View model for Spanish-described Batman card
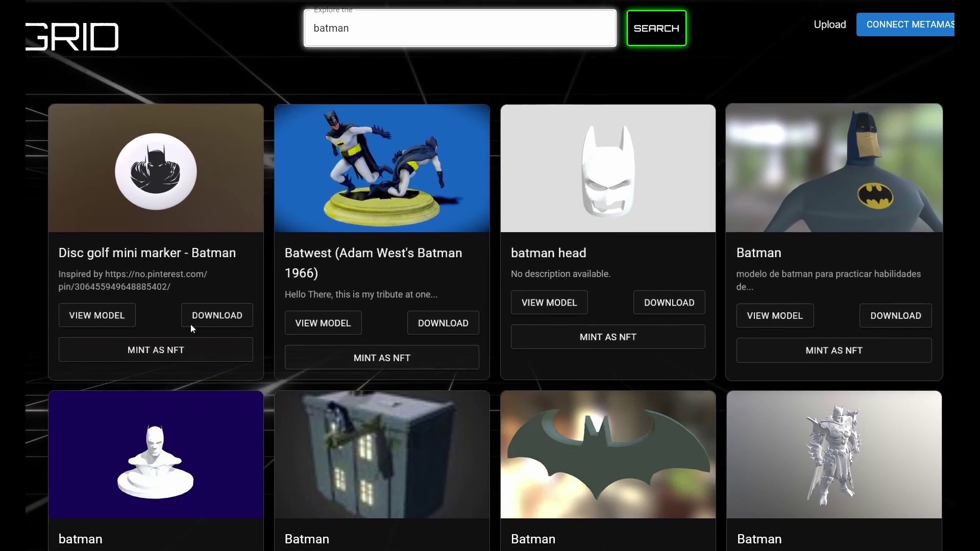 [x=775, y=316]
